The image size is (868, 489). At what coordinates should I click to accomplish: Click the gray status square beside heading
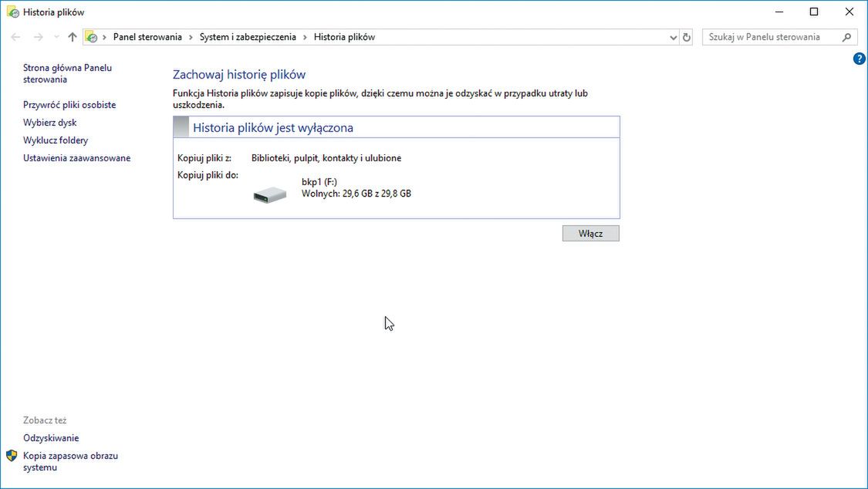tap(181, 127)
